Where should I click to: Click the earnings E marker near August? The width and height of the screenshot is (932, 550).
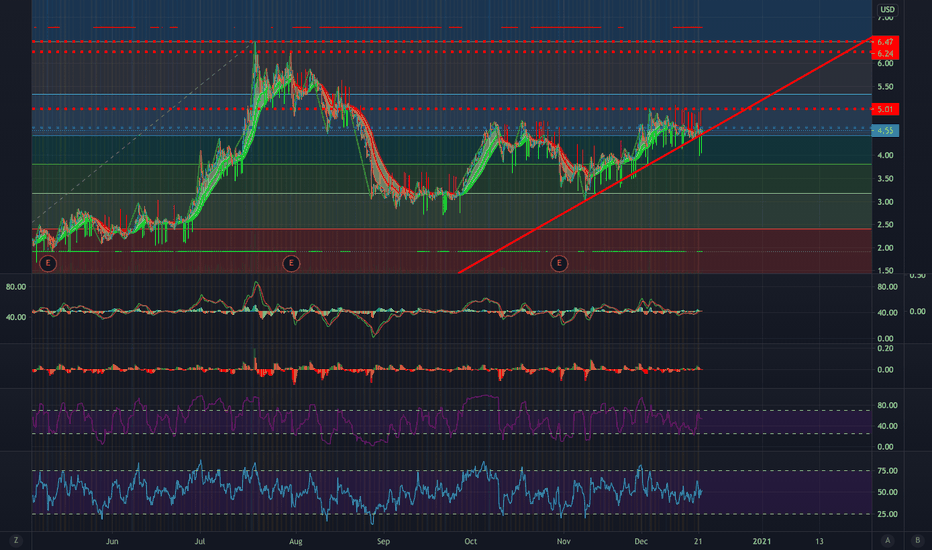pyautogui.click(x=291, y=263)
